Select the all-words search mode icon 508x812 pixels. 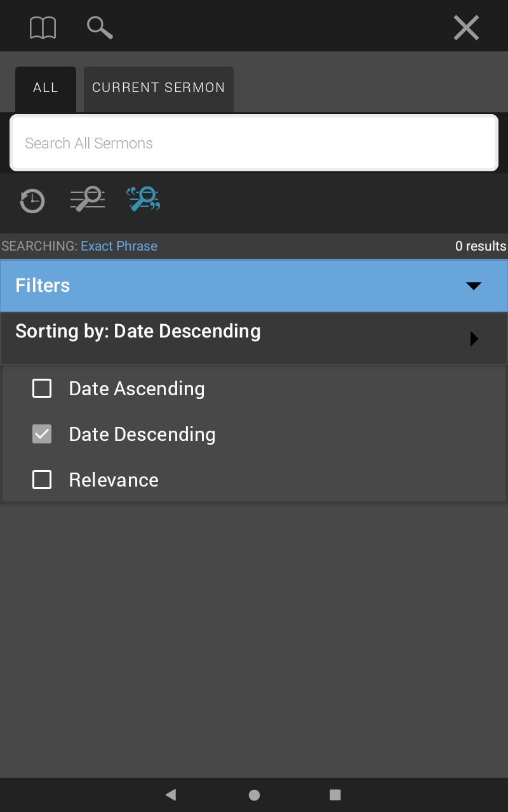click(88, 199)
